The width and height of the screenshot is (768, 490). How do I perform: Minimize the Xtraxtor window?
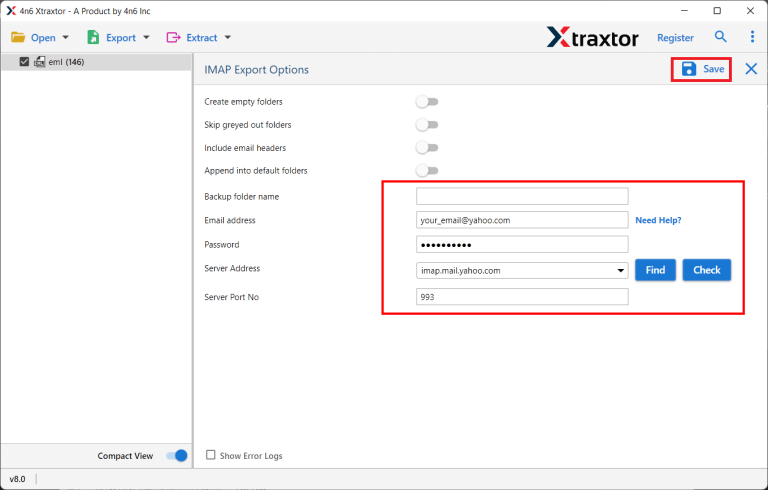pyautogui.click(x=685, y=11)
